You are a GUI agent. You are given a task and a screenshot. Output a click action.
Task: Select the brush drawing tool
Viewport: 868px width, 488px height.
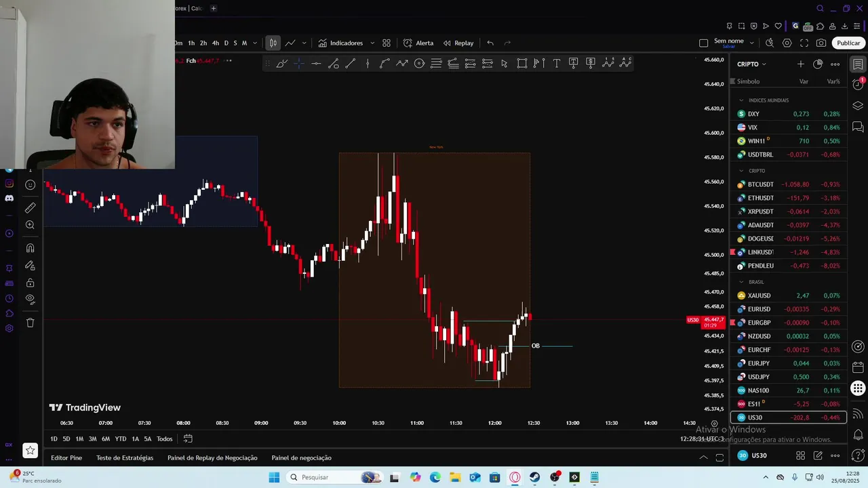pos(282,63)
